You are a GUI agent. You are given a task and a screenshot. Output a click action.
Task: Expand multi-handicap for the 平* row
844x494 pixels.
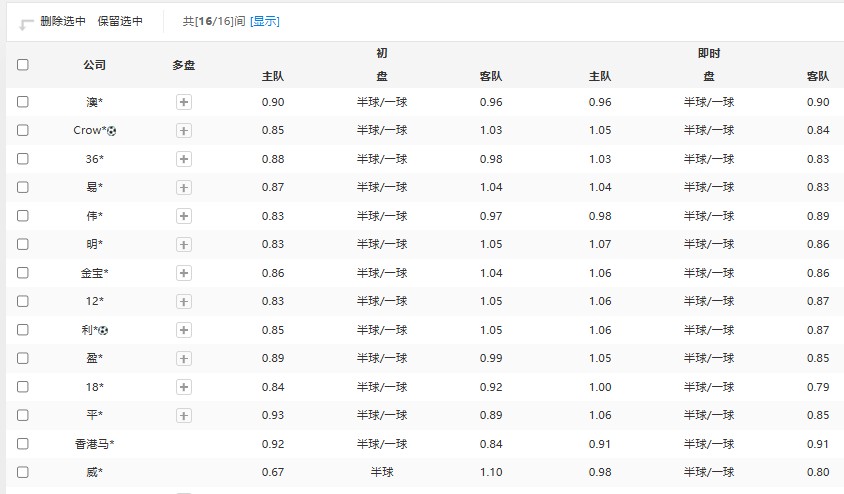(x=184, y=415)
